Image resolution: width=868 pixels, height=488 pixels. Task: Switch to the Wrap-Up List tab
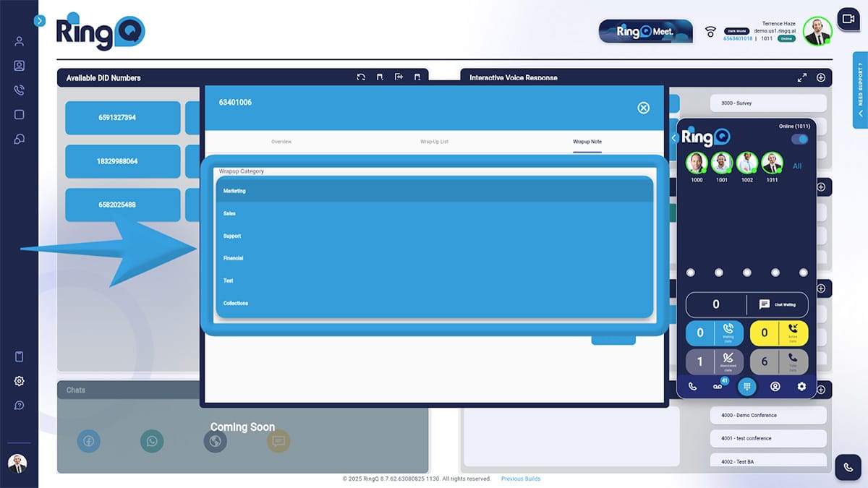click(x=434, y=142)
